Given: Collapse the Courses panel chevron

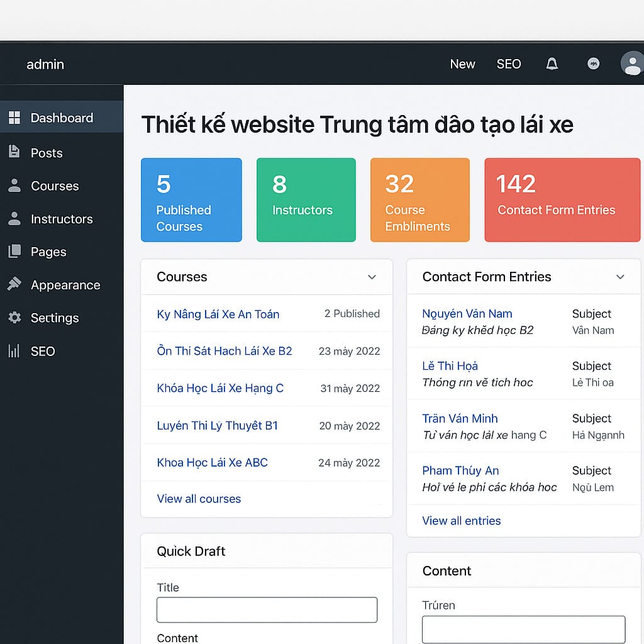Looking at the screenshot, I should click(372, 277).
